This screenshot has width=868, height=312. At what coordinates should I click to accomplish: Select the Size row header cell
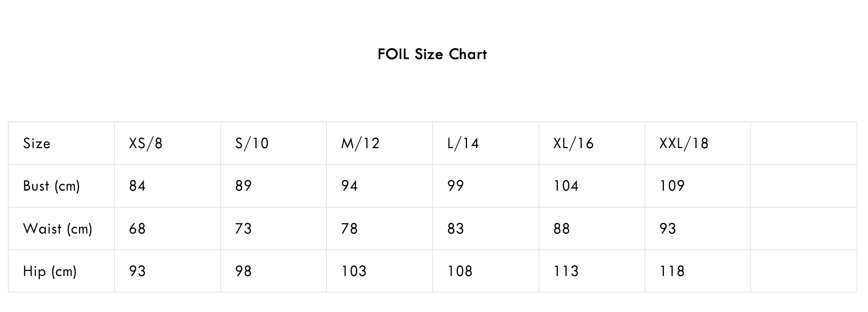coord(37,144)
